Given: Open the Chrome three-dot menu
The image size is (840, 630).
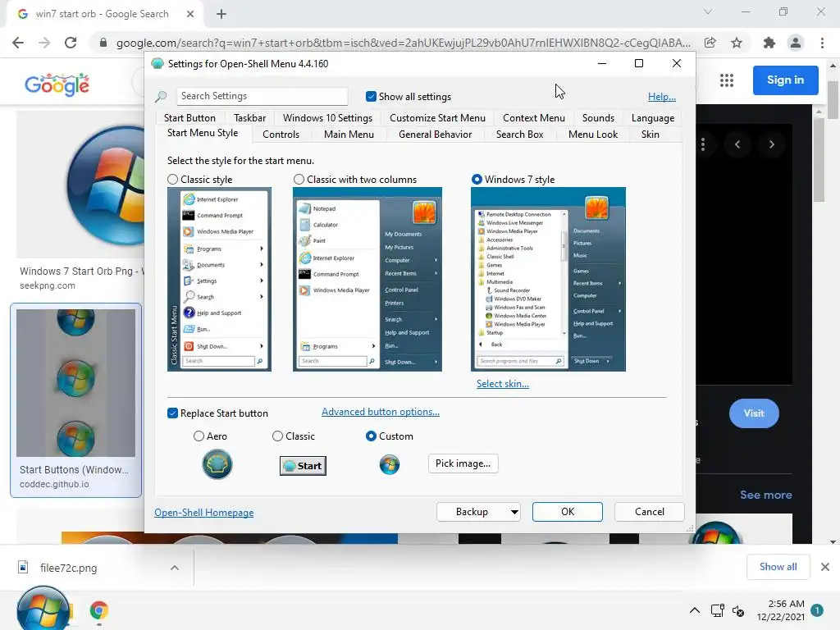Looking at the screenshot, I should (x=822, y=43).
